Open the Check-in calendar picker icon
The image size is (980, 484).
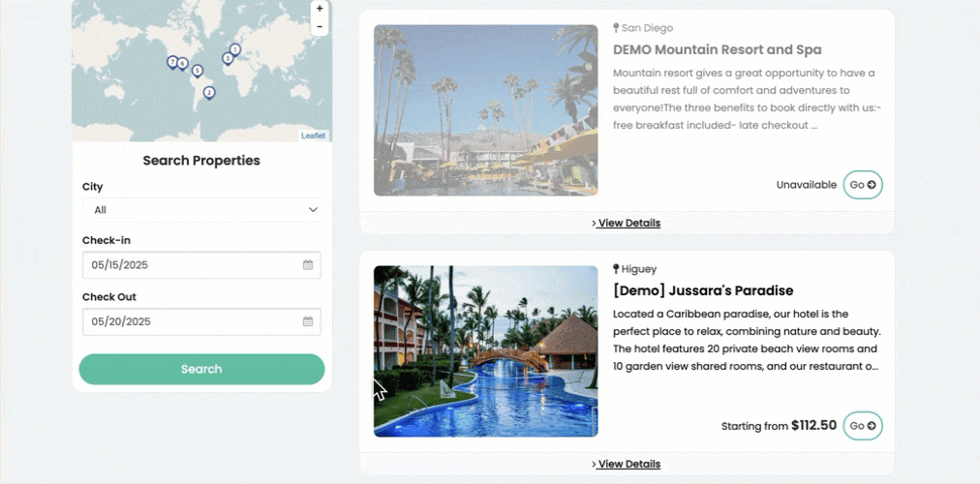coord(308,264)
